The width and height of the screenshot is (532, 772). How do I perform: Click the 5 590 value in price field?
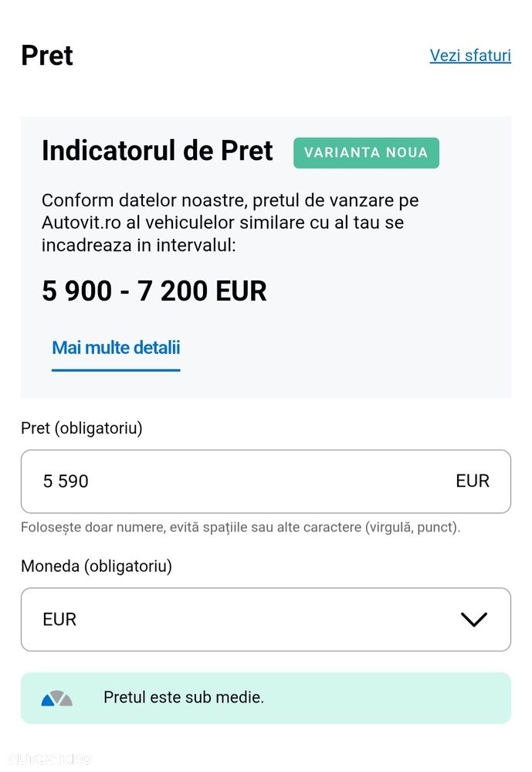pyautogui.click(x=66, y=481)
